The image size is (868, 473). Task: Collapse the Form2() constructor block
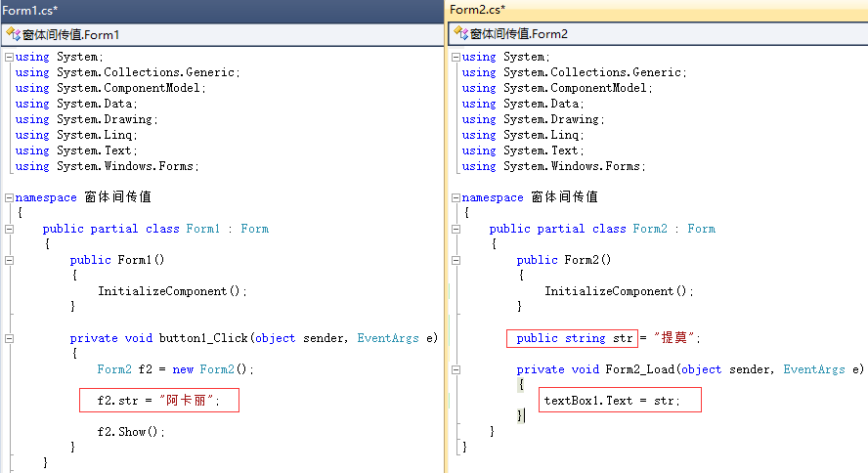(x=456, y=260)
